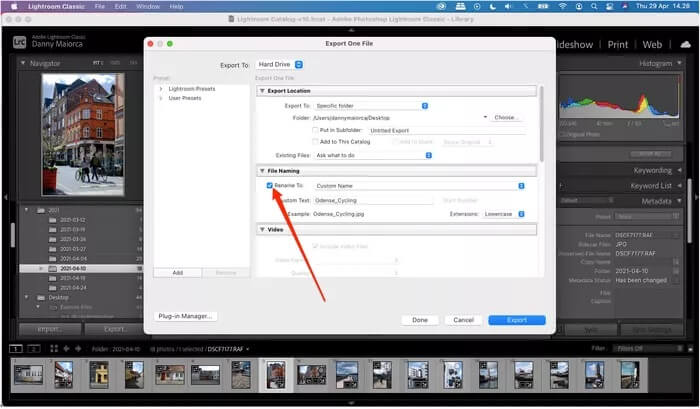Image resolution: width=700 pixels, height=409 pixels.
Task: Open Existing Files Ask what to do dropdown
Action: tap(373, 155)
